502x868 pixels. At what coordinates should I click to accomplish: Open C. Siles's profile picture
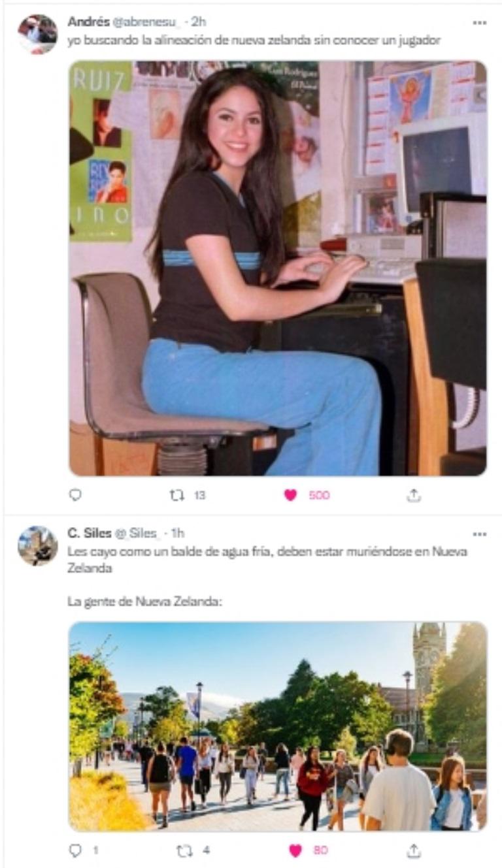[x=37, y=545]
